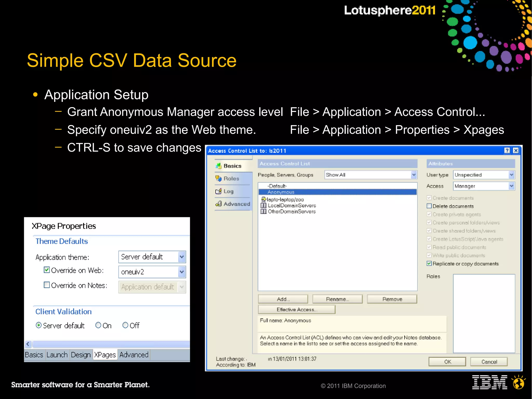
Task: Click the IBM logo
Action: pyautogui.click(x=490, y=382)
